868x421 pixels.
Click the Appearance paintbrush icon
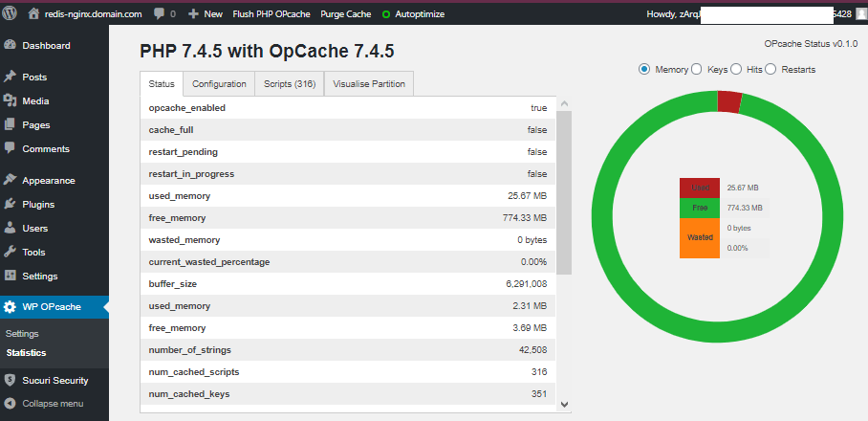tap(10, 180)
